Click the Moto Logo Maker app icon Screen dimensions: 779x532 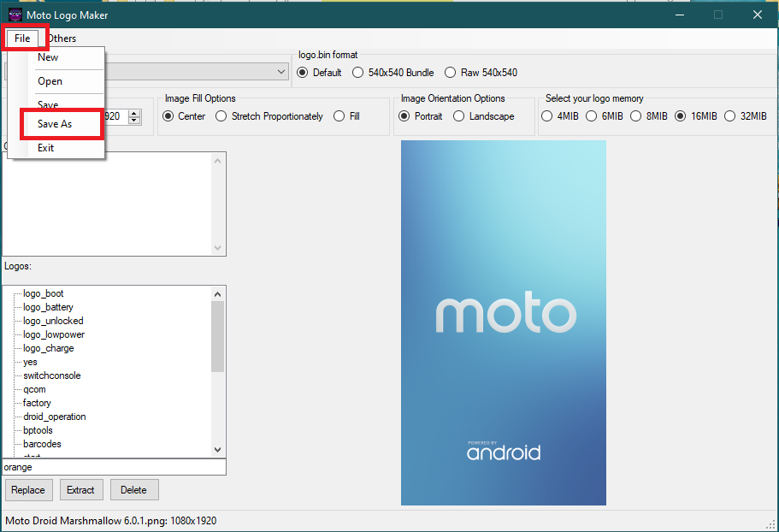point(15,15)
